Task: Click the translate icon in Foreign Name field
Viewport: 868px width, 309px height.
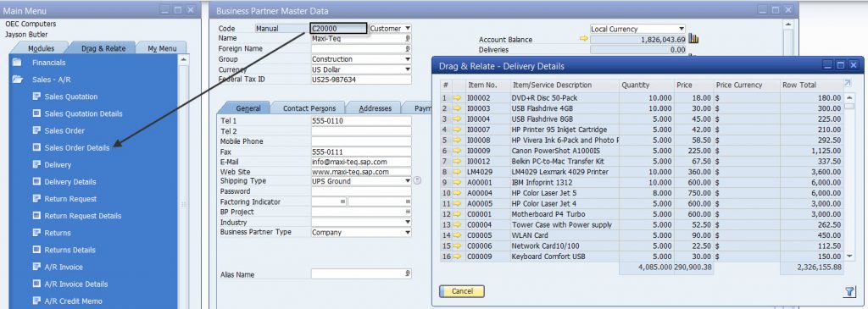Action: click(x=408, y=48)
